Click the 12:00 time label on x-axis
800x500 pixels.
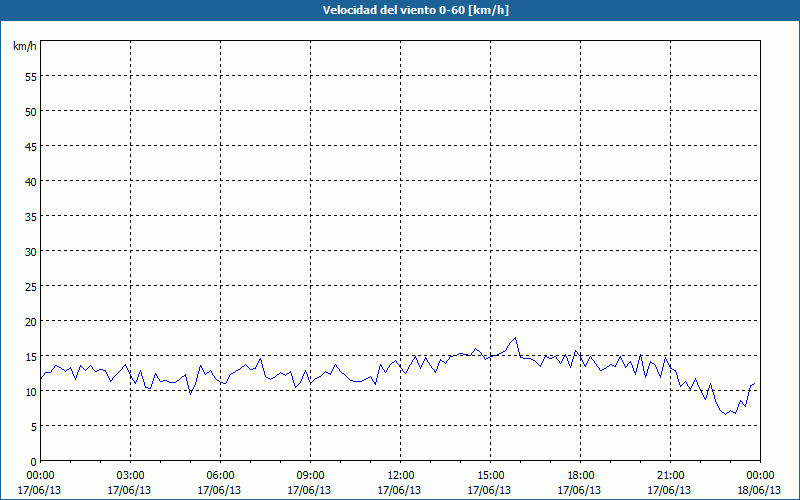click(401, 476)
